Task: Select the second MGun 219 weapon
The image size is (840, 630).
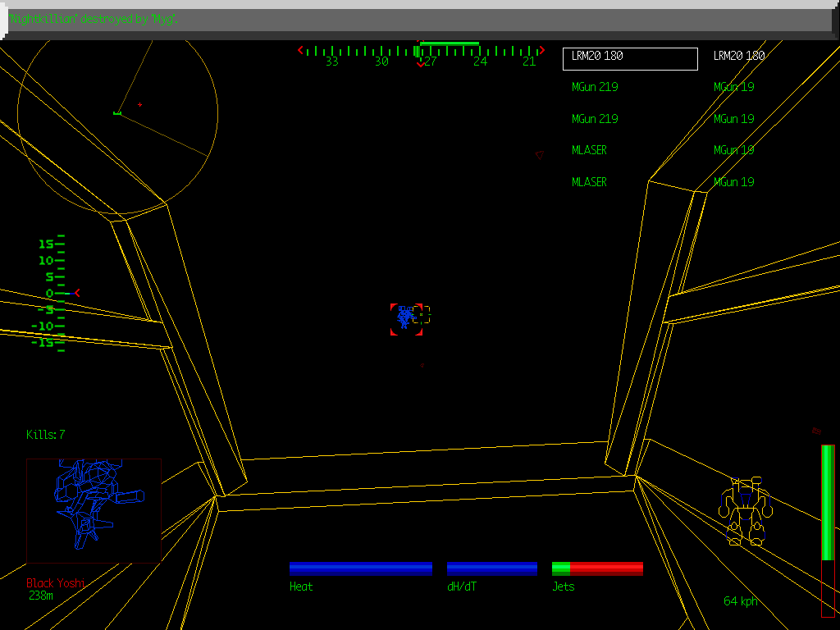Action: coord(595,119)
